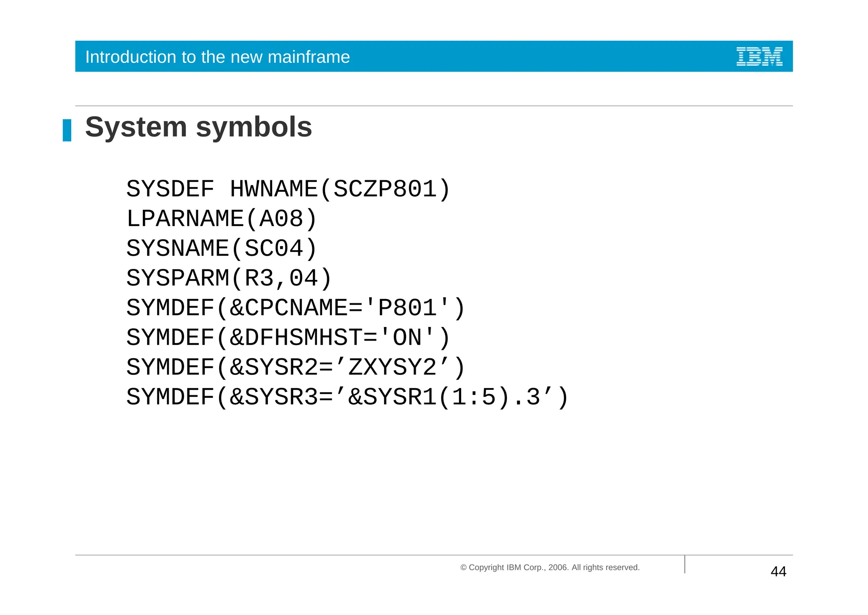Click the 'System symbols' slide title

(198, 127)
